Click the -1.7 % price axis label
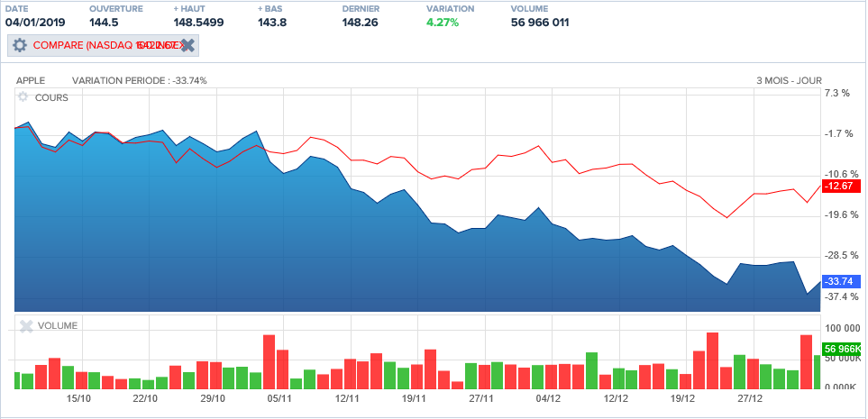 pyautogui.click(x=837, y=134)
